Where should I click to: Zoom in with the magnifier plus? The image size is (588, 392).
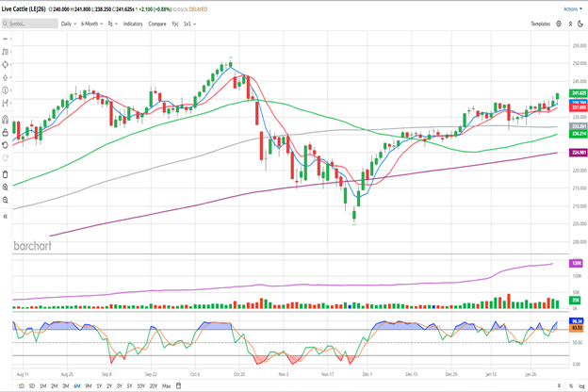point(6,188)
